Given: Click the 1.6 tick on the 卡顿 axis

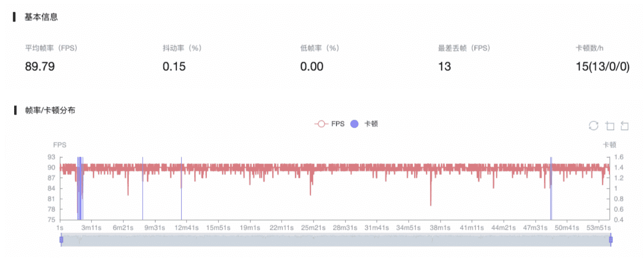Looking at the screenshot, I should click(x=618, y=157).
